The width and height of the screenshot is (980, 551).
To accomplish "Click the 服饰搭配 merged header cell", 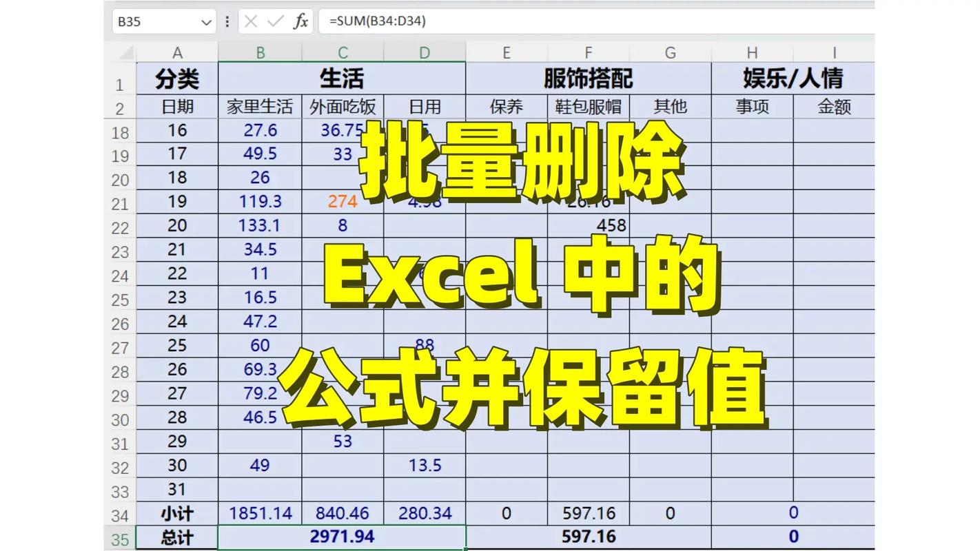I will point(588,79).
